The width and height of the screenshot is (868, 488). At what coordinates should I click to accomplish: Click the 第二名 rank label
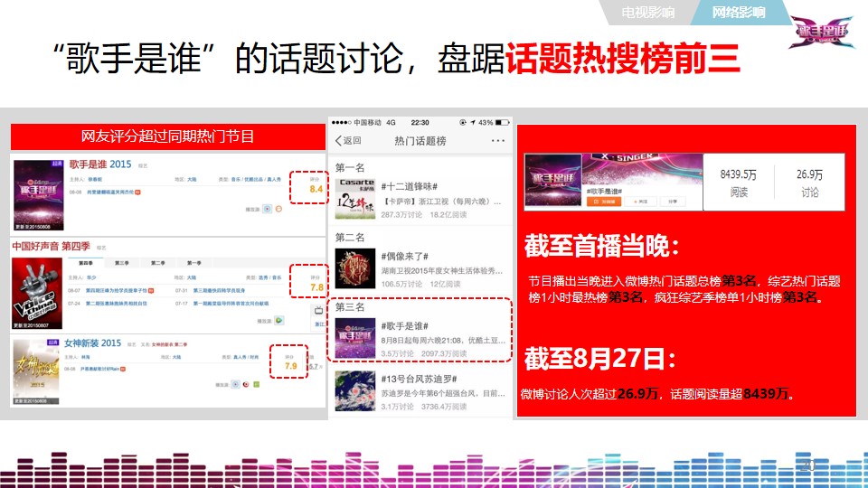click(350, 238)
